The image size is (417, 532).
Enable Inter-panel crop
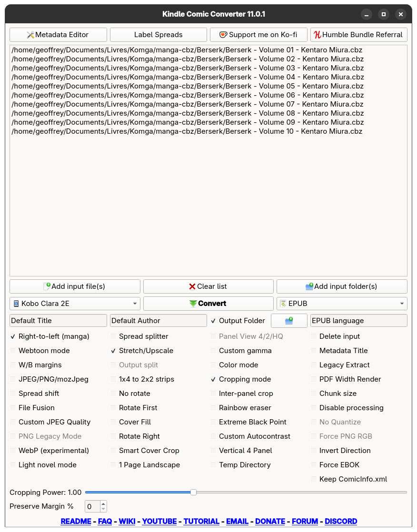tap(213, 393)
